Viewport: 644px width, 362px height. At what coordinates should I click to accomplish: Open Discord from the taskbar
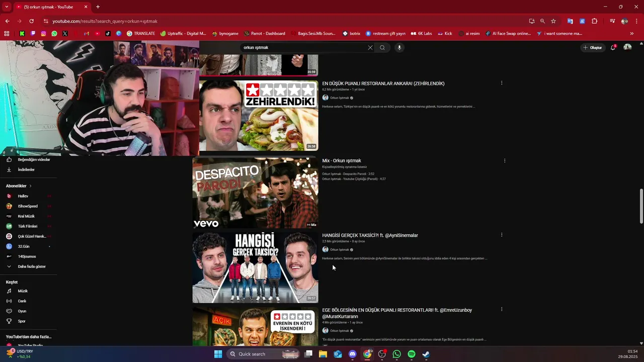(x=352, y=354)
